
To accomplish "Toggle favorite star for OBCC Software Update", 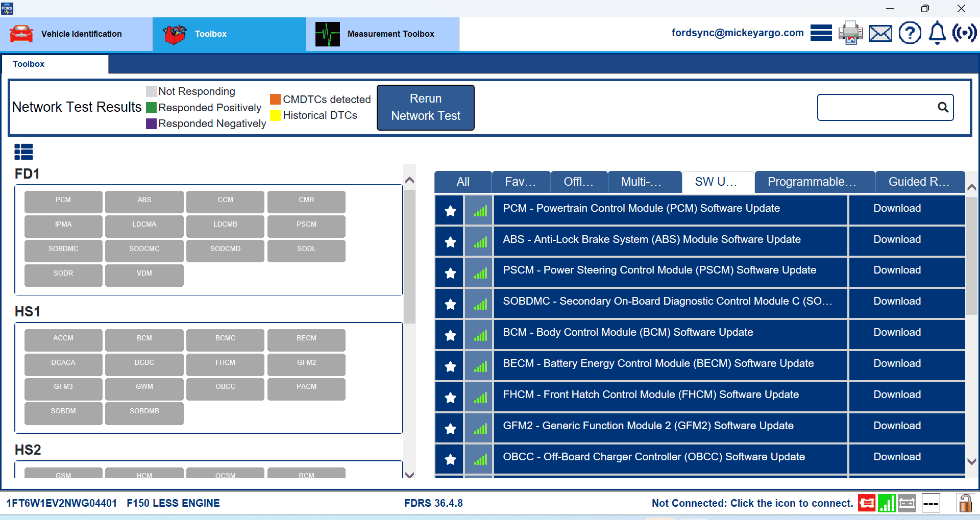I will 450,459.
